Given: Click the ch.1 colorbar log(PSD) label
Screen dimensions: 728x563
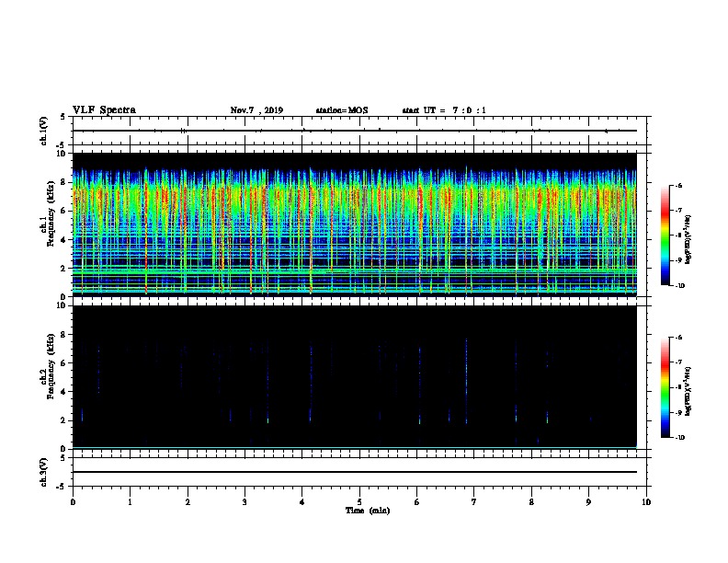Looking at the screenshot, I should point(688,240).
